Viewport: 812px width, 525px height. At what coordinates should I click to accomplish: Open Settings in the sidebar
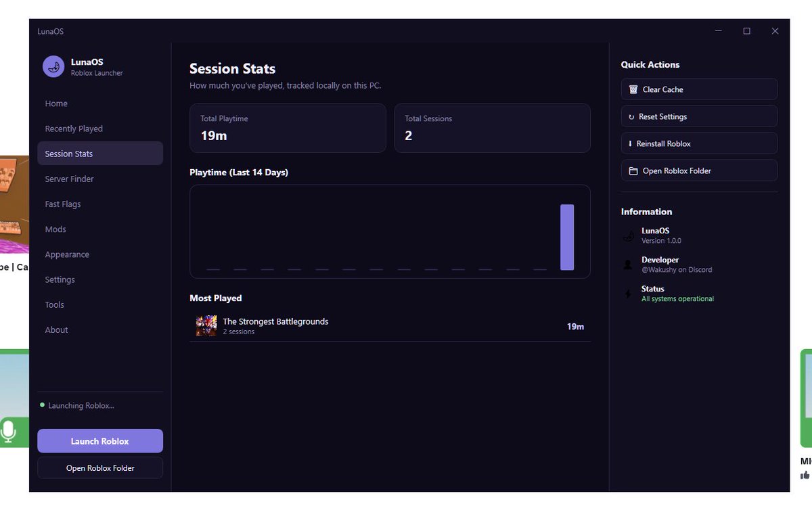pos(100,279)
